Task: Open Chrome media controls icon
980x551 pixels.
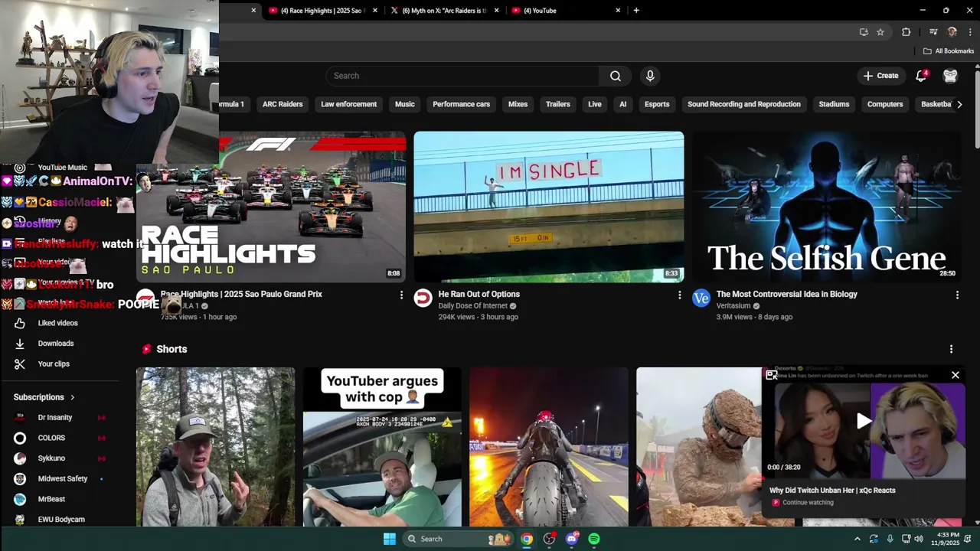Action: coord(933,32)
